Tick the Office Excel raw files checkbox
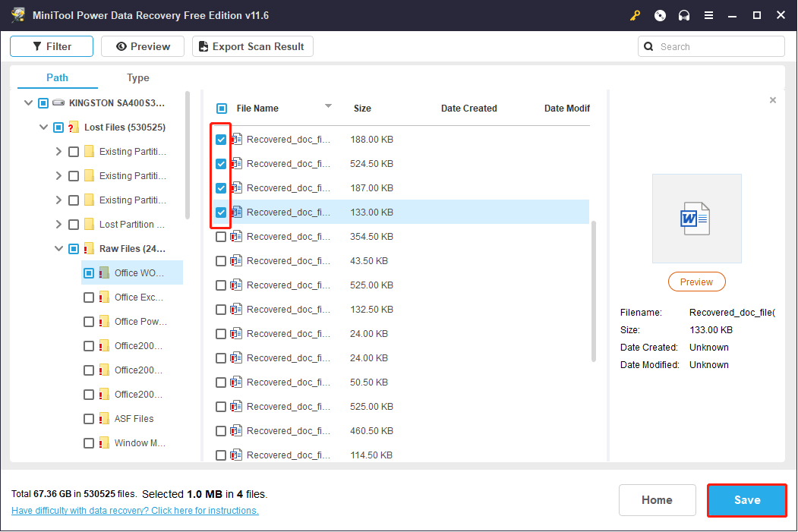798x532 pixels. click(x=89, y=297)
